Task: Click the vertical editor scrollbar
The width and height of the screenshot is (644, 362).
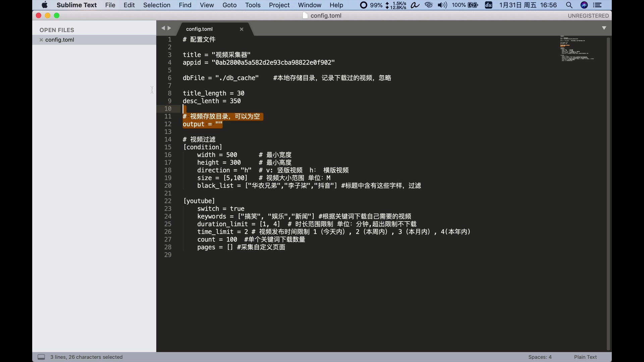Action: [608, 194]
